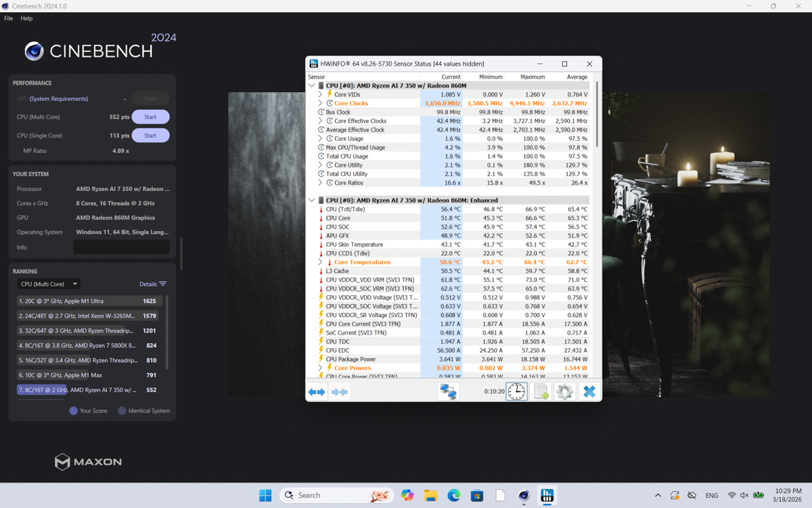Launch Copilot from the taskbar

[x=407, y=495]
